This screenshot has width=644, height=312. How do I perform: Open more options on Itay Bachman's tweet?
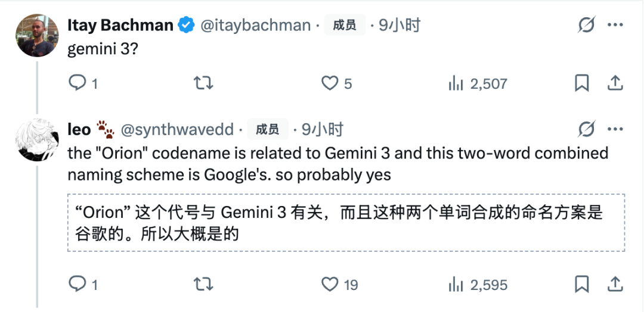(615, 25)
